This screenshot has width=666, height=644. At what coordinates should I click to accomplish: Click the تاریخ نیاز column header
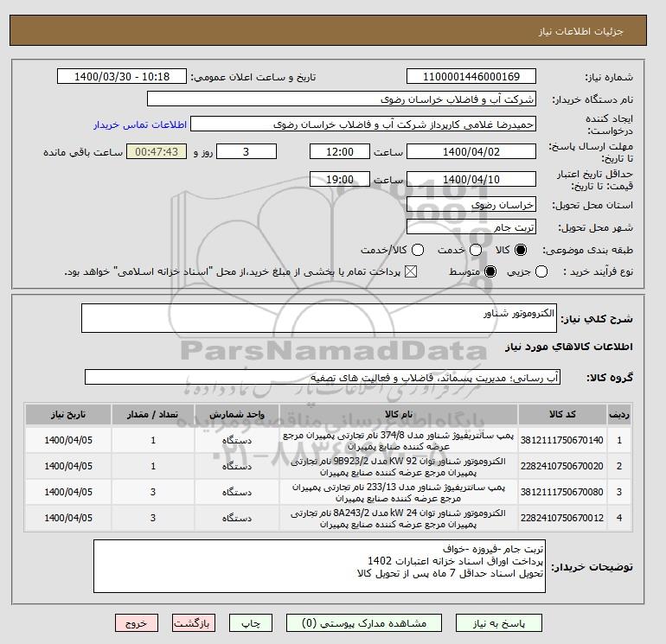pyautogui.click(x=68, y=414)
